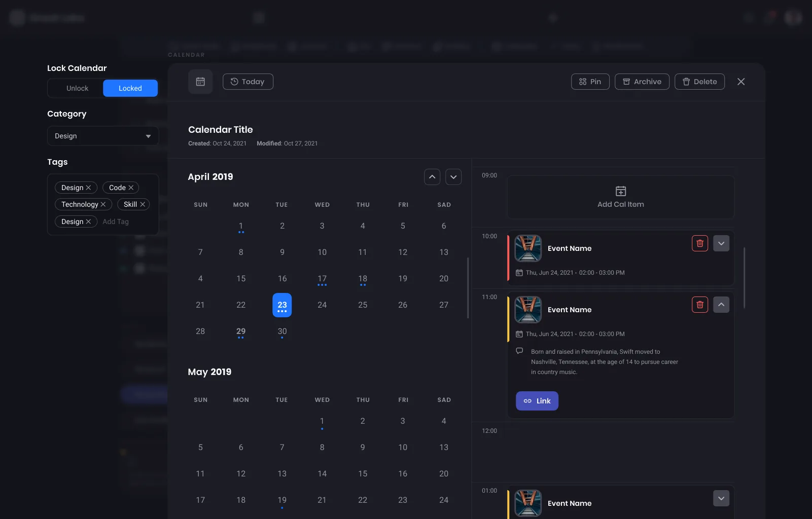Open the calendar view icon button

tap(200, 82)
